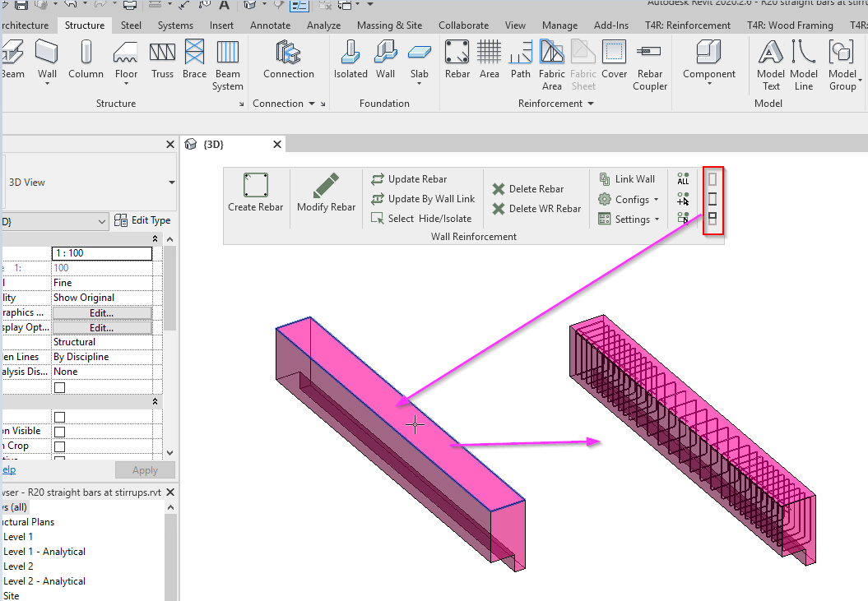868x601 pixels.
Task: Open the Manage ribbon tab
Action: click(559, 25)
